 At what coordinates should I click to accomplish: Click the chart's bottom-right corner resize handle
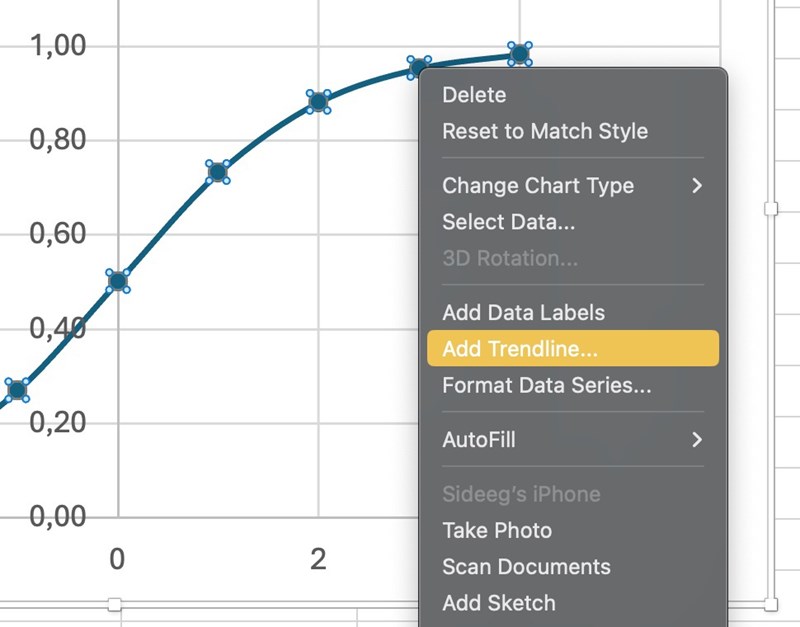pyautogui.click(x=771, y=604)
